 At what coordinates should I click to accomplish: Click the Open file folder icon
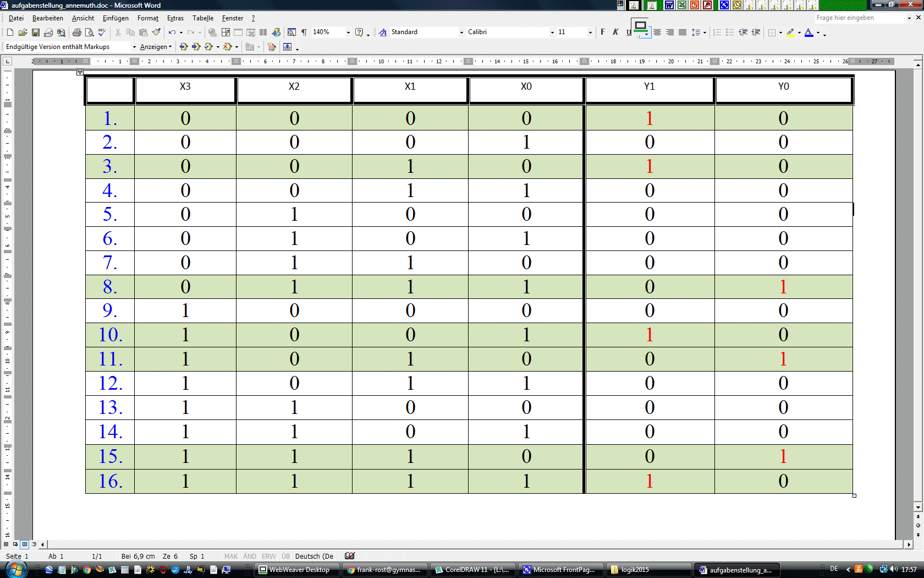point(23,32)
